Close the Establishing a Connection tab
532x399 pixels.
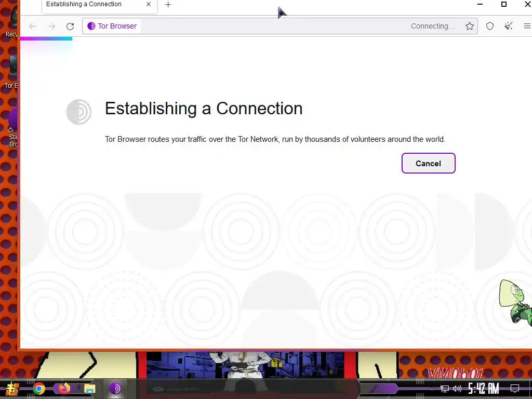pos(149,4)
